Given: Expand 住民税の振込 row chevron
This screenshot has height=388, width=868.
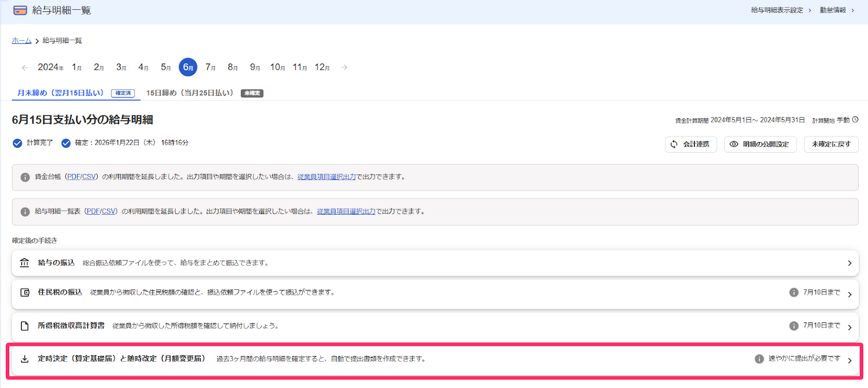Looking at the screenshot, I should tap(850, 294).
